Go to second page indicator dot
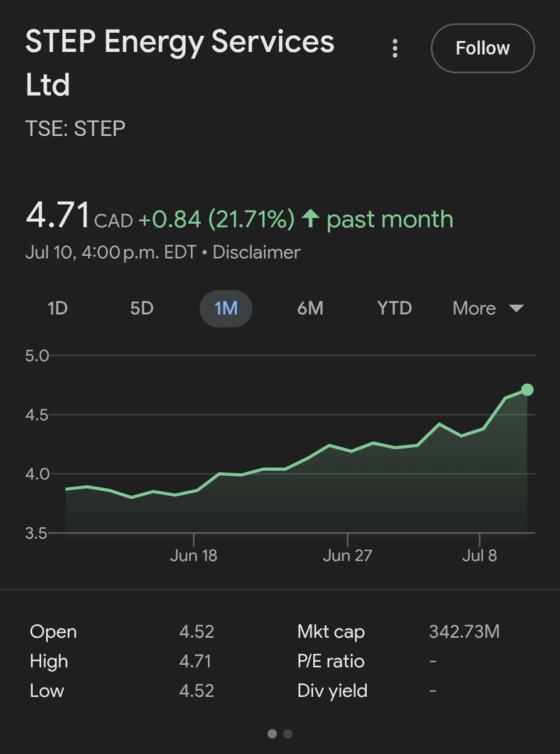The image size is (560, 754). pos(288,733)
